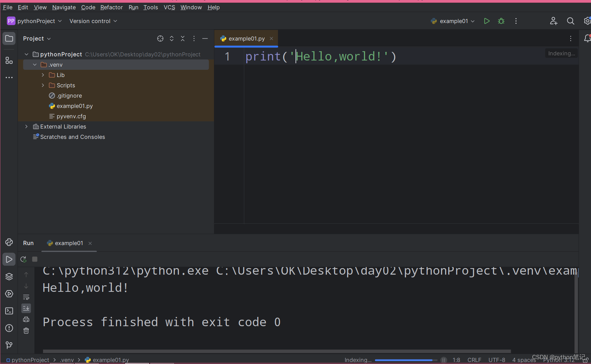
Task: Clear all console output trash icon
Action: [26, 331]
